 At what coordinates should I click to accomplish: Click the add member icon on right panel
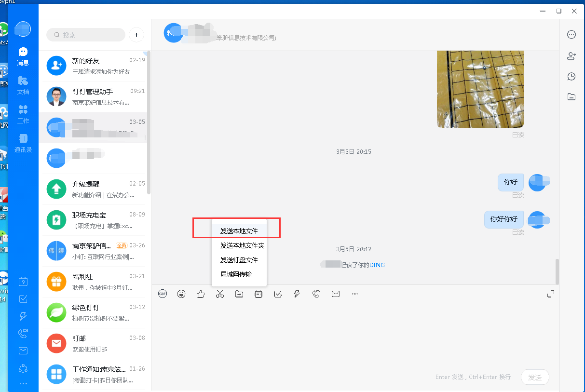[x=571, y=56]
